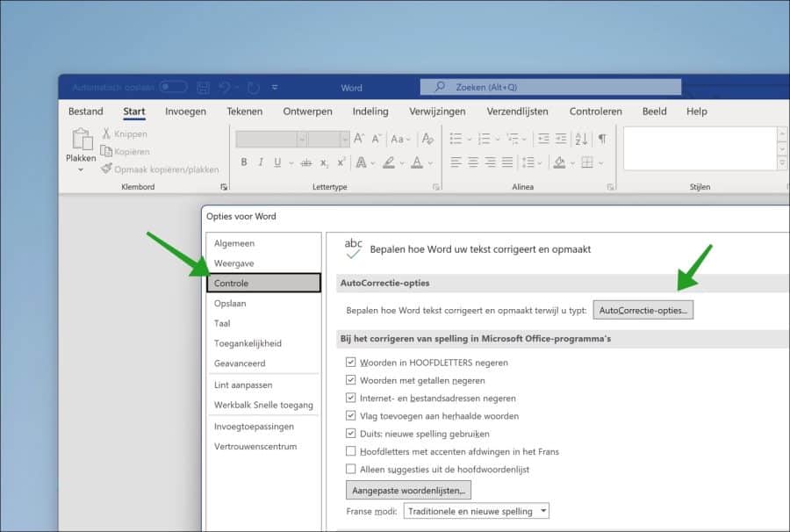Click in the Zoeken search box

point(550,87)
